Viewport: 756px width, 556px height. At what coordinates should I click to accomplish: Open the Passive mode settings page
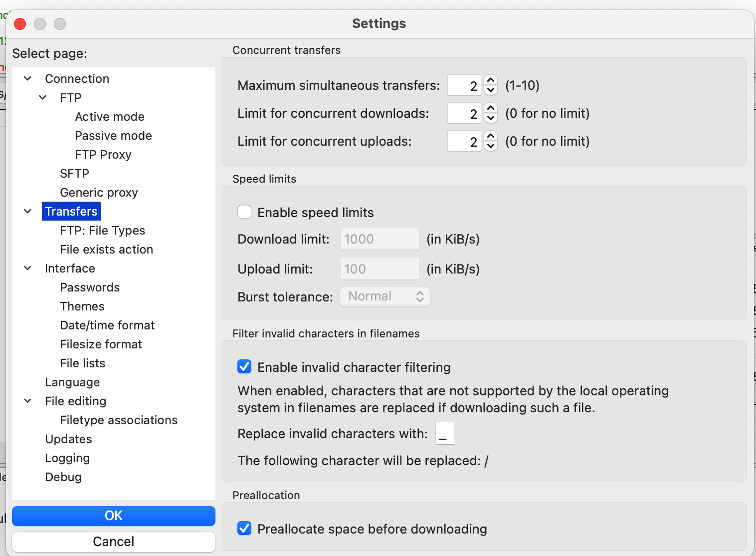(113, 136)
